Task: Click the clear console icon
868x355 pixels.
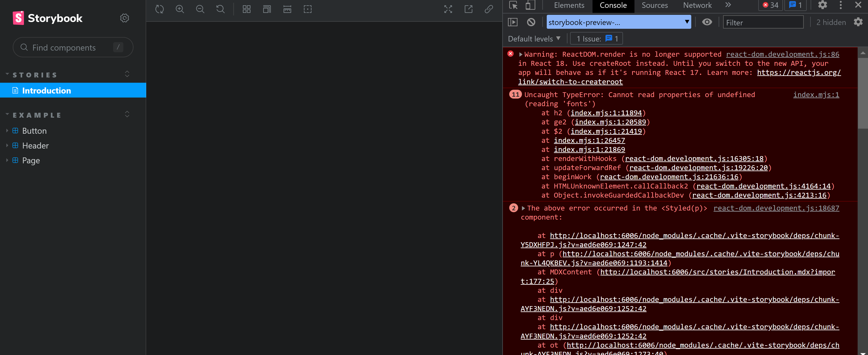Action: tap(531, 22)
